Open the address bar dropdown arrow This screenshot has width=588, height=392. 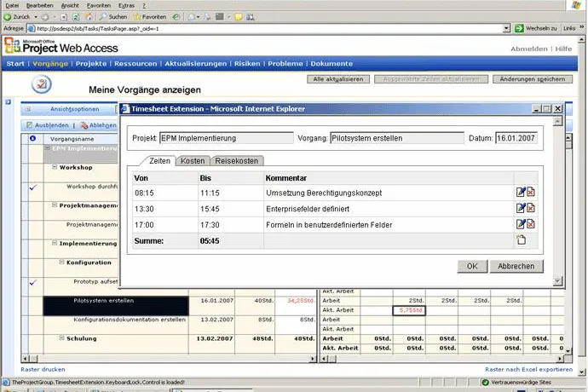coord(507,28)
